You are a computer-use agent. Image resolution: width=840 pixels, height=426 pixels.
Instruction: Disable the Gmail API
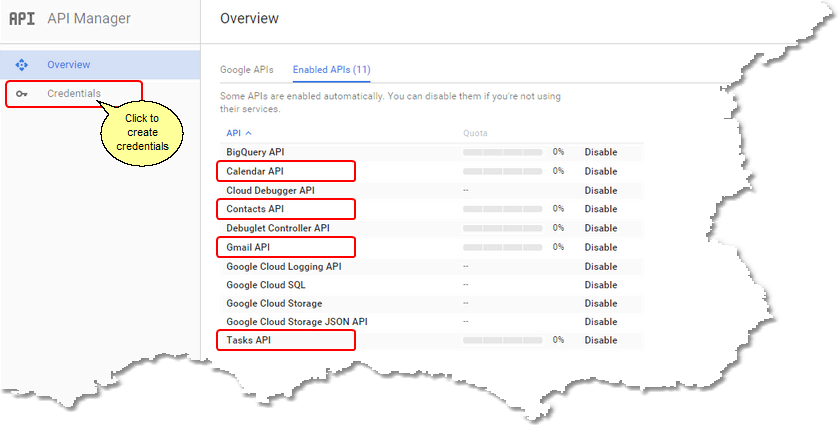click(x=601, y=248)
